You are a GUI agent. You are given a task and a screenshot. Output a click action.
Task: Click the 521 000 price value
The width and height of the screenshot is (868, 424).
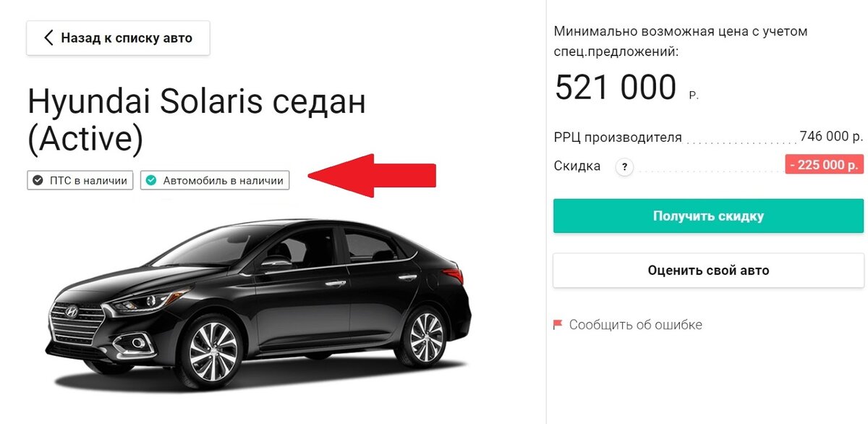pyautogui.click(x=616, y=88)
